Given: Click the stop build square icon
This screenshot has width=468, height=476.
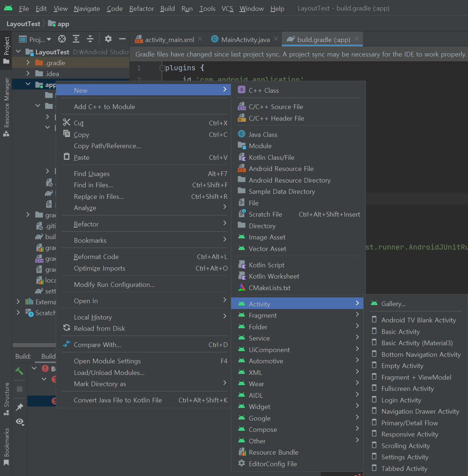Looking at the screenshot, I should 20,389.
